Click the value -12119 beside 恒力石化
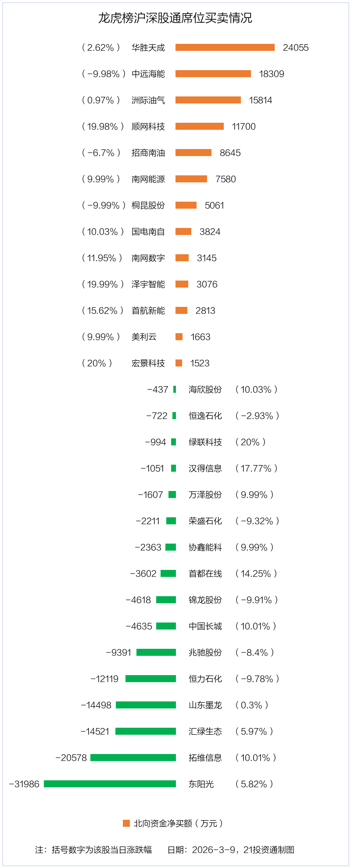Viewport: 351px width, 868px height. [104, 679]
